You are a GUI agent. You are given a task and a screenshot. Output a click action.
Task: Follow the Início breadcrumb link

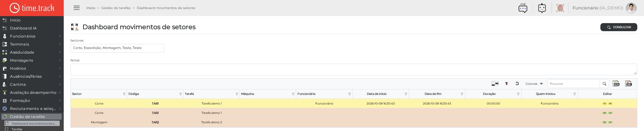click(91, 8)
